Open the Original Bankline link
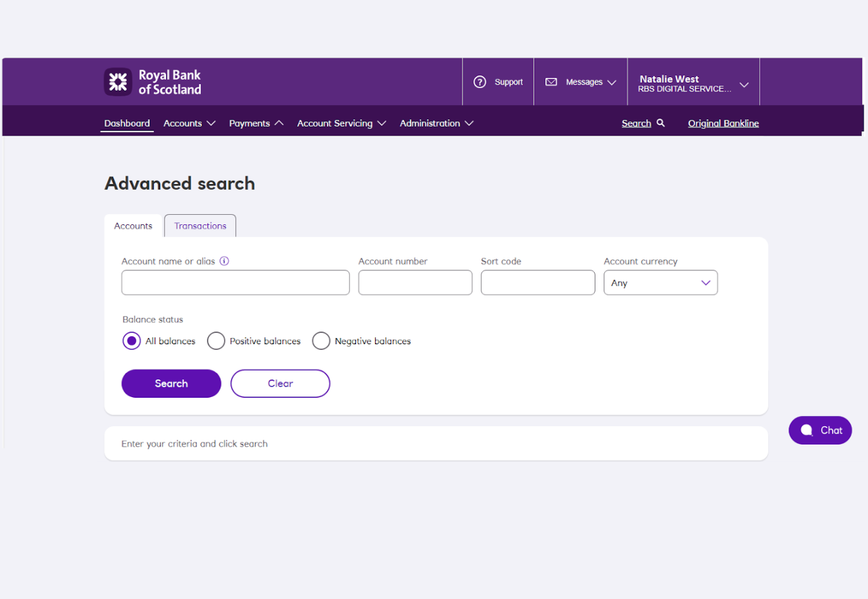Image resolution: width=868 pixels, height=599 pixels. click(723, 123)
